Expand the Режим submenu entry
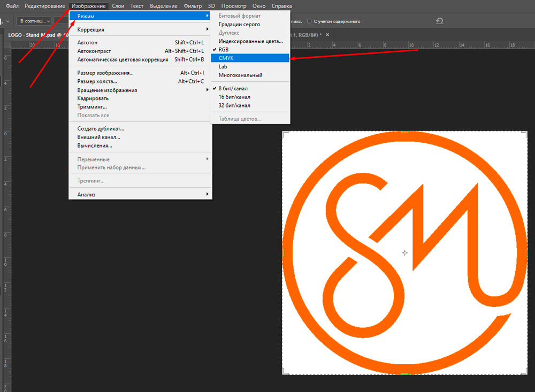The height and width of the screenshot is (392, 535). [x=140, y=16]
